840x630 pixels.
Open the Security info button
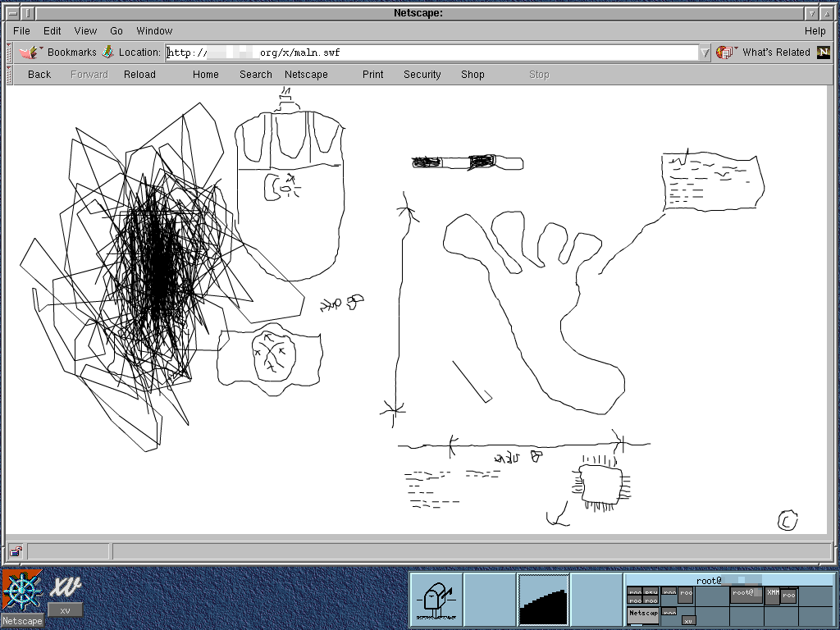[x=422, y=75]
